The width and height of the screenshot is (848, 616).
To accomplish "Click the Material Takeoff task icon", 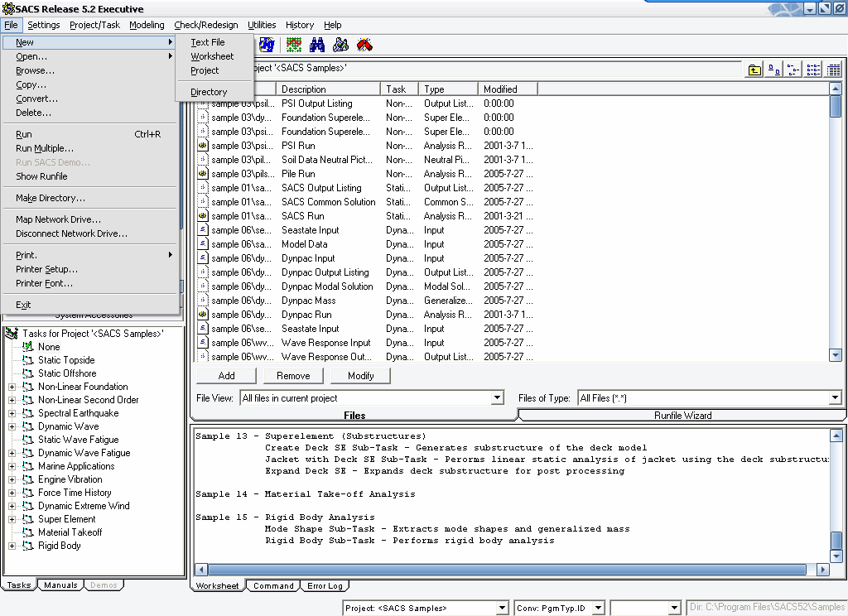I will [27, 532].
